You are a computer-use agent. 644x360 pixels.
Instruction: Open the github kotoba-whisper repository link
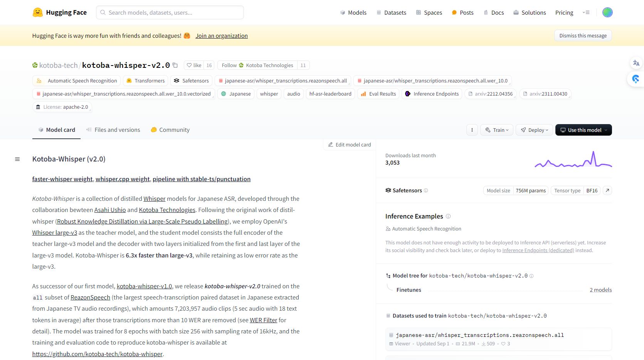98,354
